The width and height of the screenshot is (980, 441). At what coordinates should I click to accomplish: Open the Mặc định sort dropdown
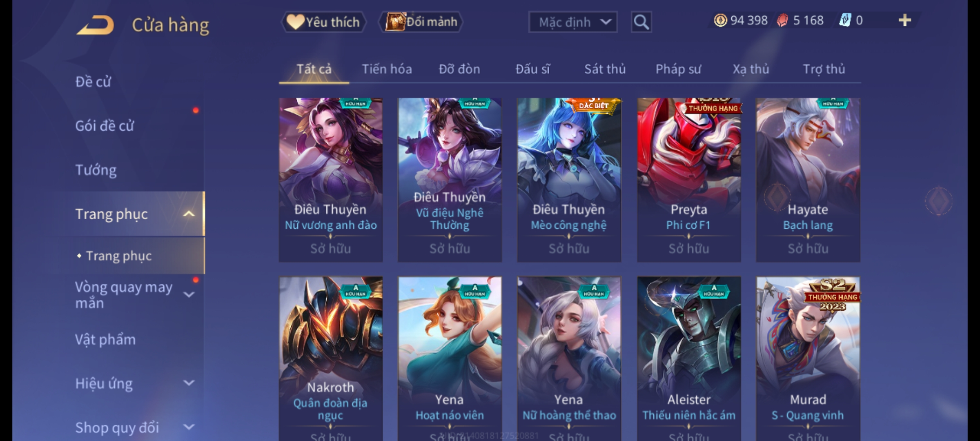[x=572, y=22]
